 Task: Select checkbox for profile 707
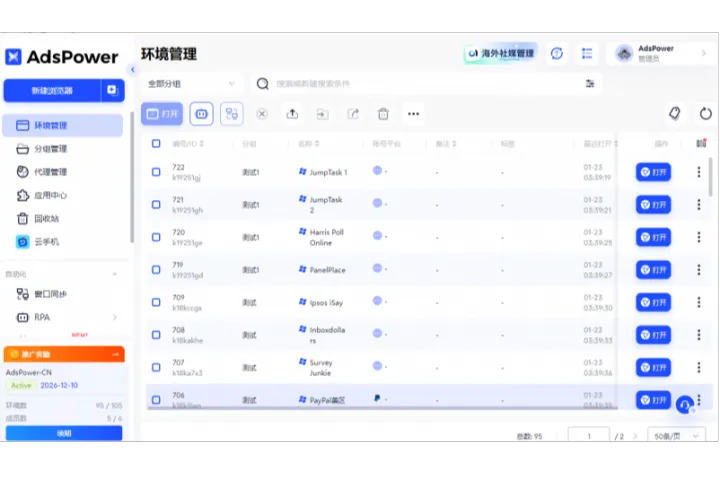(x=156, y=367)
